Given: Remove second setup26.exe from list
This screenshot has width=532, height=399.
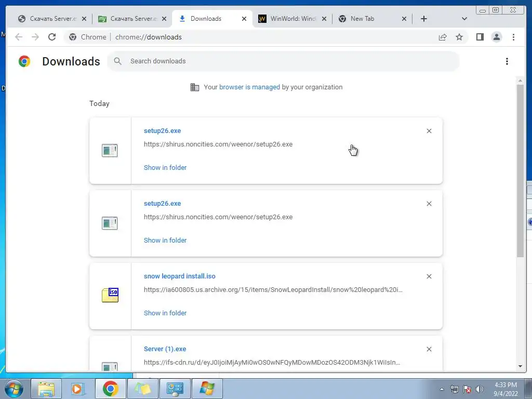Looking at the screenshot, I should (x=429, y=204).
